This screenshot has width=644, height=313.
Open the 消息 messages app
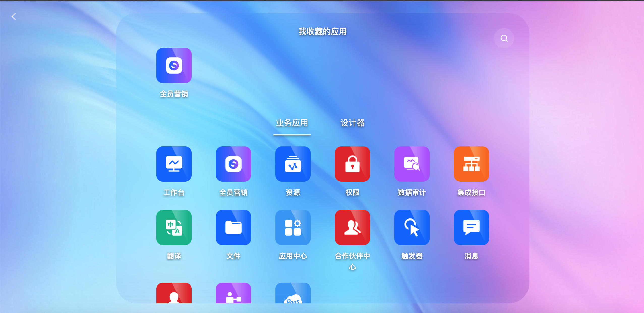(x=471, y=227)
